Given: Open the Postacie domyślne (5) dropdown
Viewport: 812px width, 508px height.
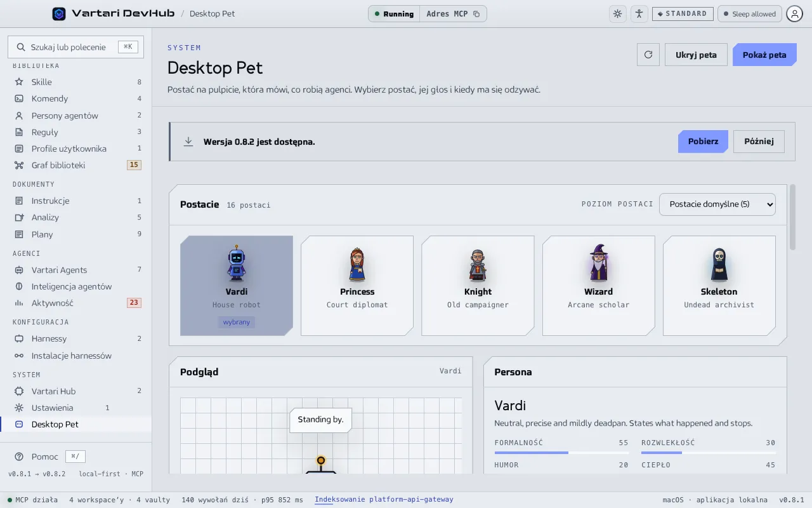Looking at the screenshot, I should click(x=717, y=204).
